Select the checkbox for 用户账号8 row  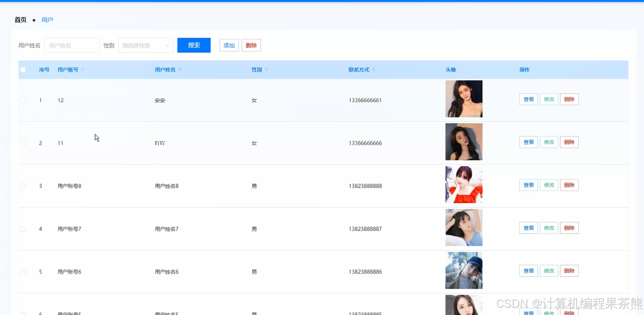click(x=23, y=186)
